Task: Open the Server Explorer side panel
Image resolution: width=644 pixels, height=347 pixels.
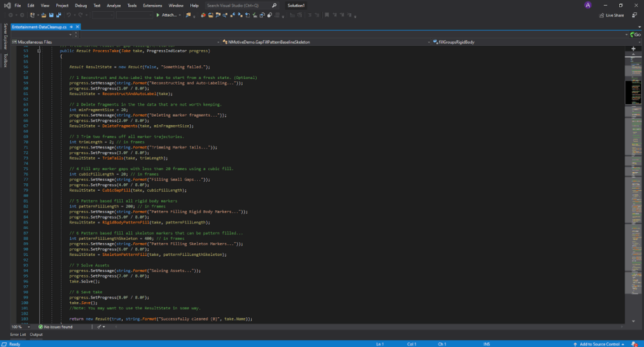Action: (x=6, y=36)
